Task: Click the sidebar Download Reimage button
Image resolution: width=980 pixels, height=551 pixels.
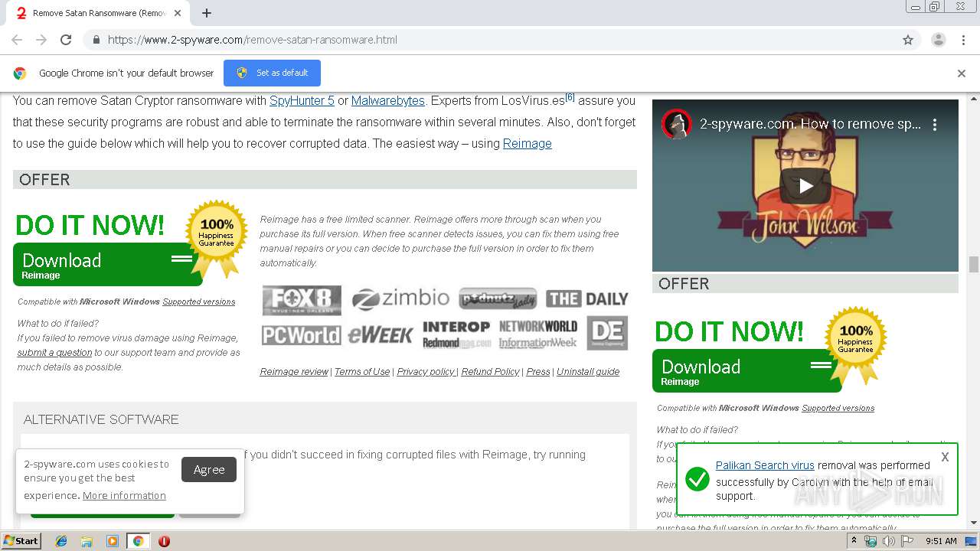Action: coord(746,371)
